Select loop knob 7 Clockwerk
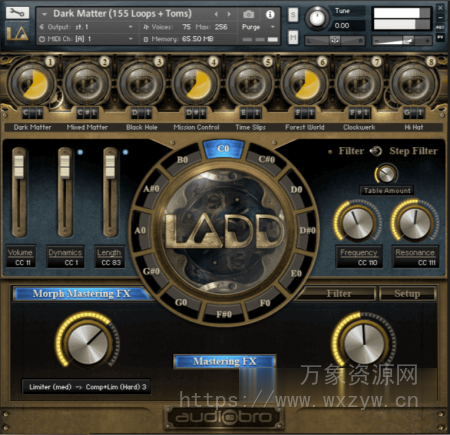The image size is (450, 435). pos(359,83)
